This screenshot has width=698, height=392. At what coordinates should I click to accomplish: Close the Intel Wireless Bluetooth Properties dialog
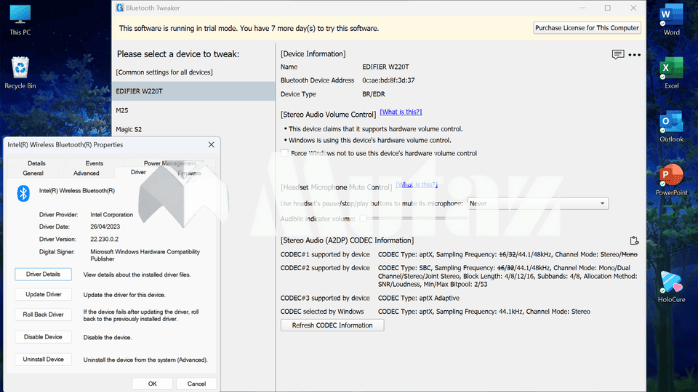(211, 145)
